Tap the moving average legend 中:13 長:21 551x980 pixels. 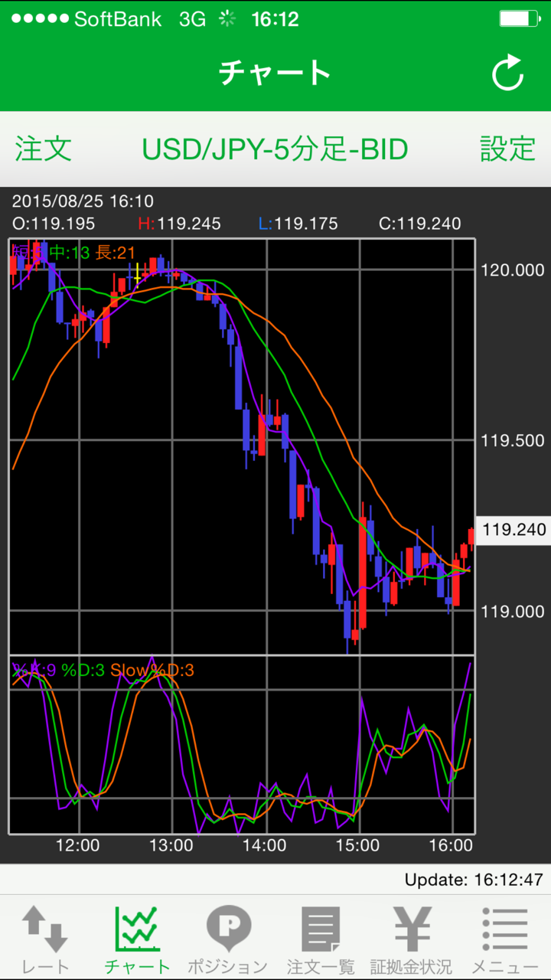[x=92, y=252]
